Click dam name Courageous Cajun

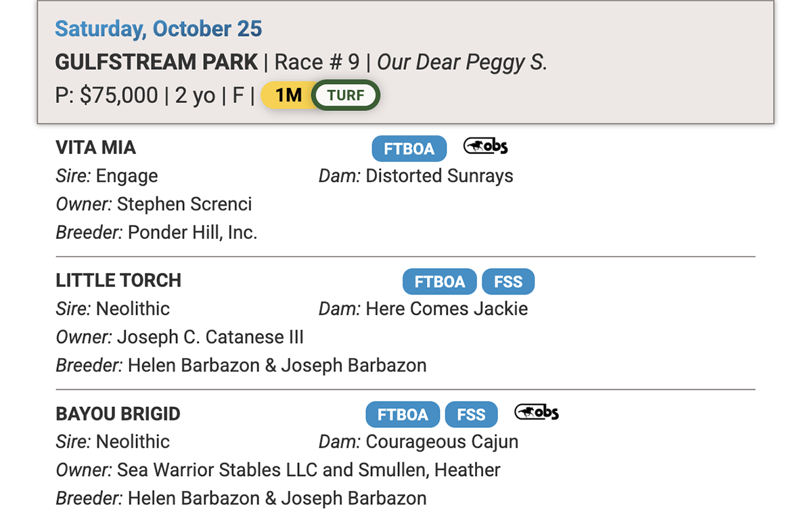[x=442, y=441]
